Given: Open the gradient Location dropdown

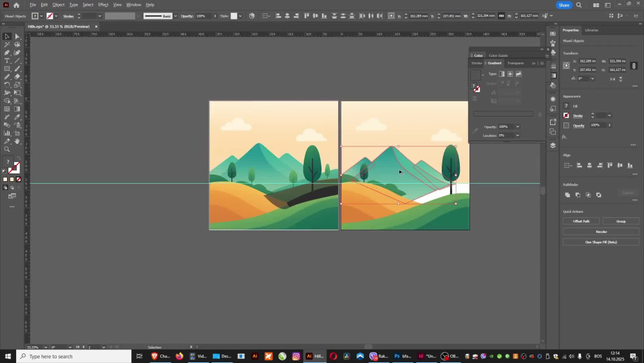Looking at the screenshot, I should (518, 135).
